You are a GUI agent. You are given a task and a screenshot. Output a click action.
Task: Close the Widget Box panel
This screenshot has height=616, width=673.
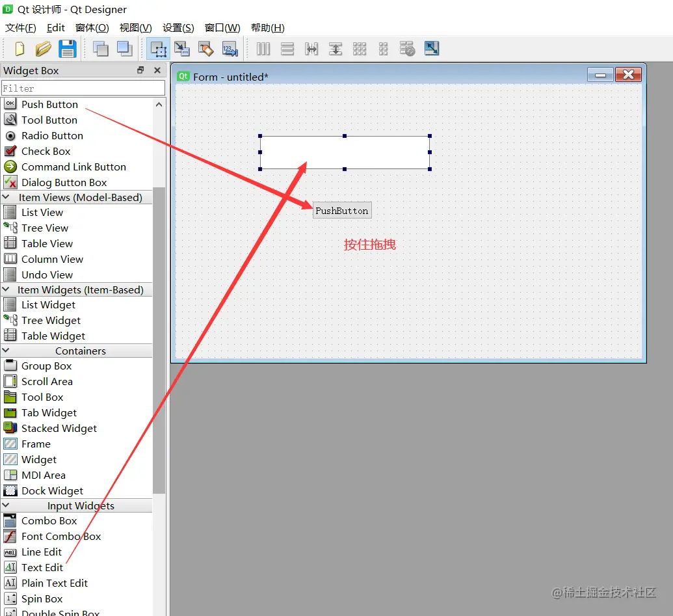click(x=157, y=70)
